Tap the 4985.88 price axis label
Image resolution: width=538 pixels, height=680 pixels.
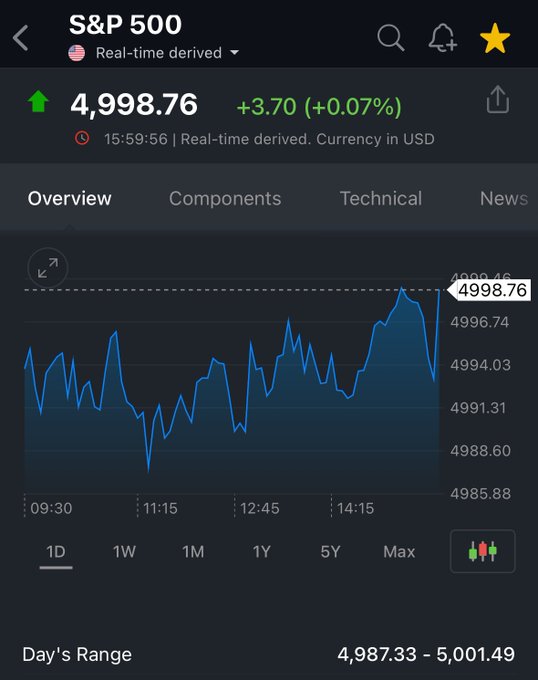click(480, 494)
